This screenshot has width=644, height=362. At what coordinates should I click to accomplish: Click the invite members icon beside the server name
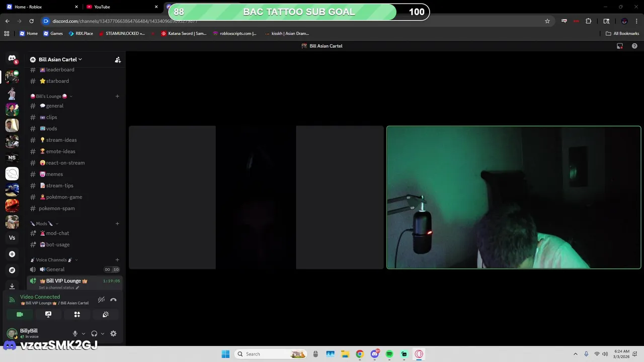click(118, 59)
